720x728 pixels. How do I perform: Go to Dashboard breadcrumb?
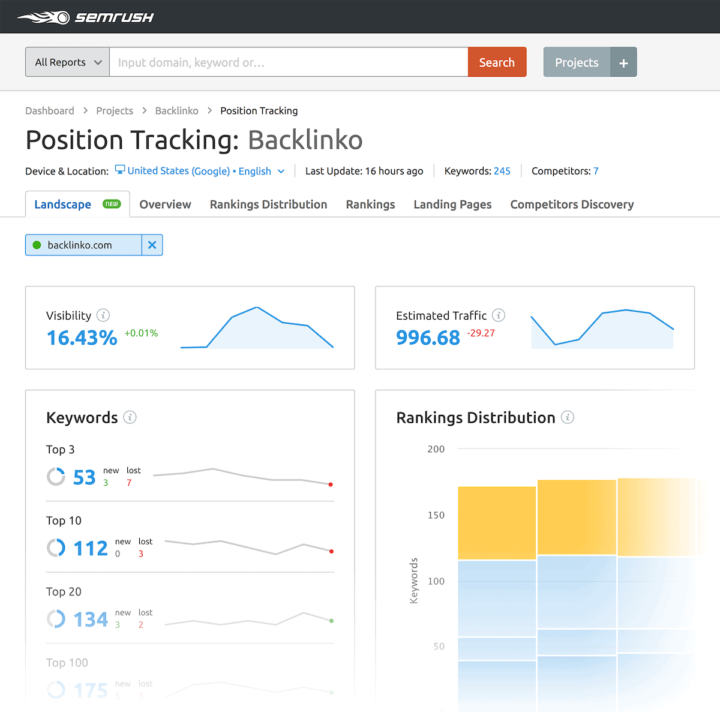pos(50,111)
